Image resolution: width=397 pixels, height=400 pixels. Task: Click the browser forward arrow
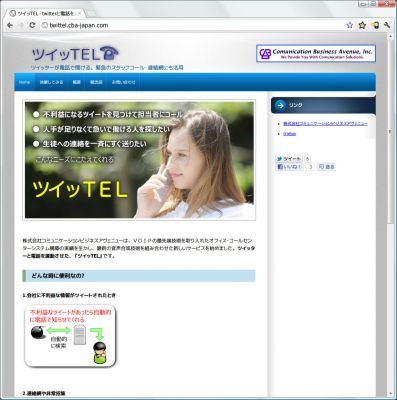point(21,25)
